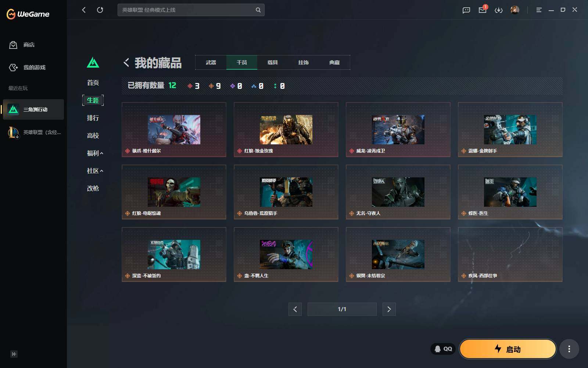
Task: Click the QQ login button
Action: point(443,349)
